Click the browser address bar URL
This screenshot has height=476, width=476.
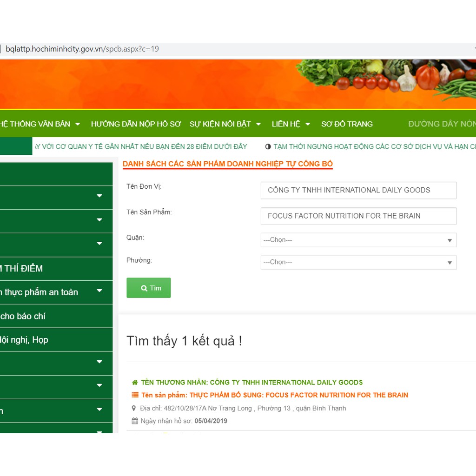click(82, 49)
